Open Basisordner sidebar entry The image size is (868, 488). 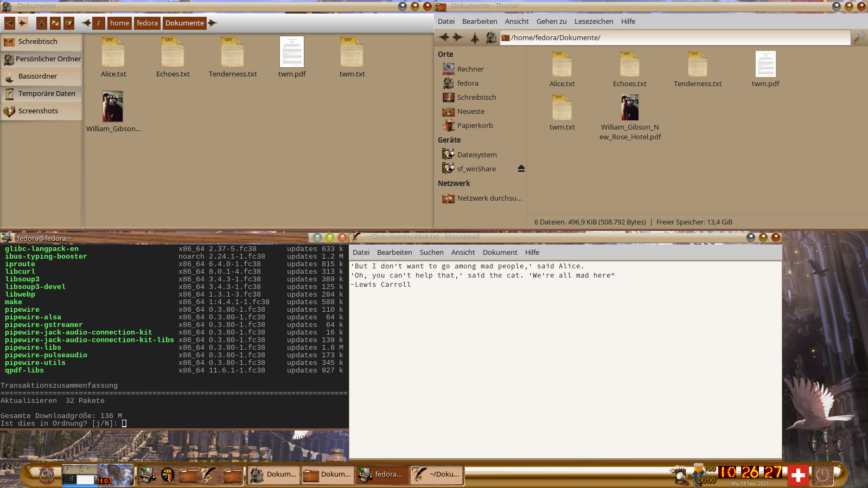click(x=41, y=76)
